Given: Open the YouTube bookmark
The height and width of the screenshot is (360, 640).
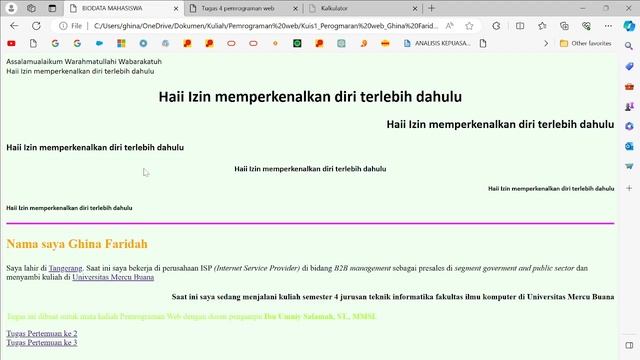Looking at the screenshot, I should pyautogui.click(x=11, y=43).
